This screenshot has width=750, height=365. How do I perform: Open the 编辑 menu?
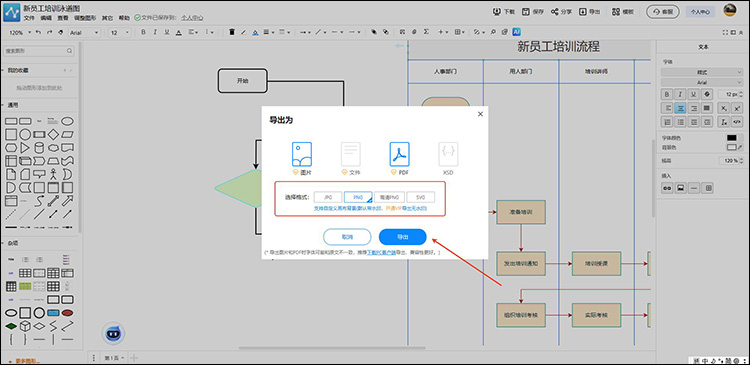click(45, 18)
